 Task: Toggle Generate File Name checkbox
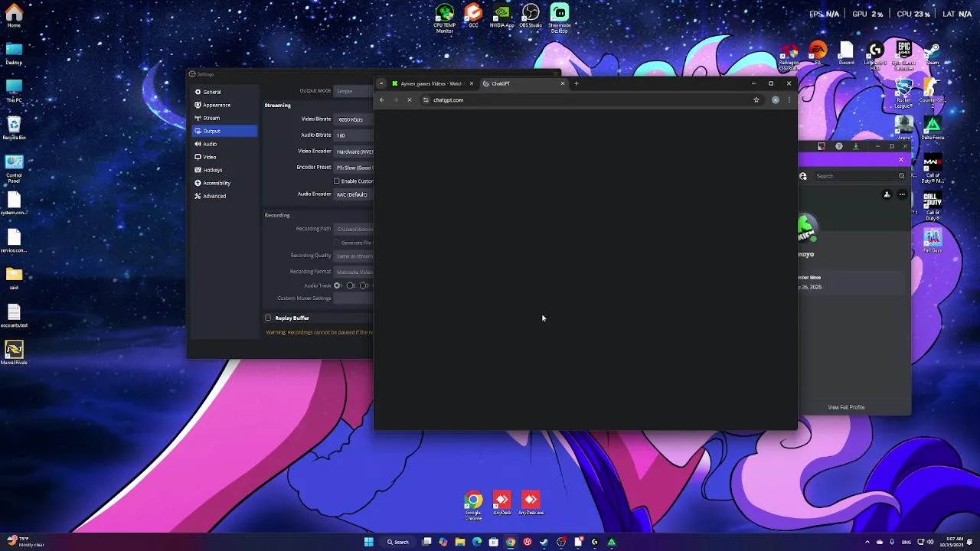click(337, 243)
